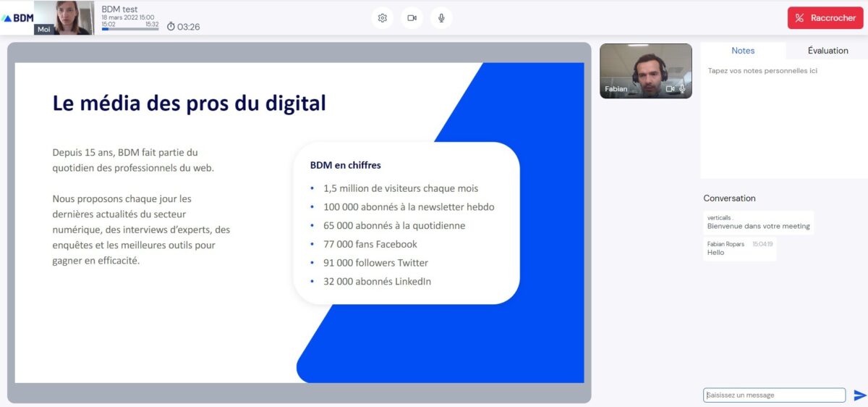This screenshot has width=868, height=407.
Task: Click the timer clock icon
Action: point(171,27)
